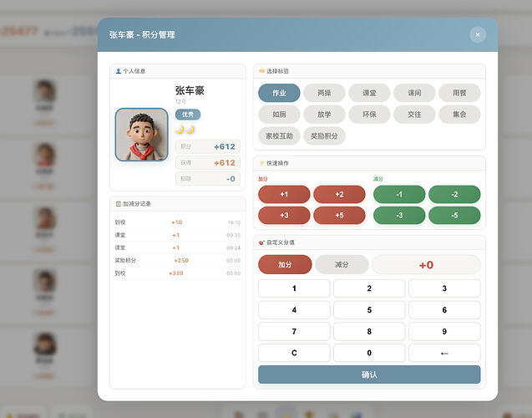The image size is (532, 418).
Task: Click the backspace arrow key
Action: point(444,353)
